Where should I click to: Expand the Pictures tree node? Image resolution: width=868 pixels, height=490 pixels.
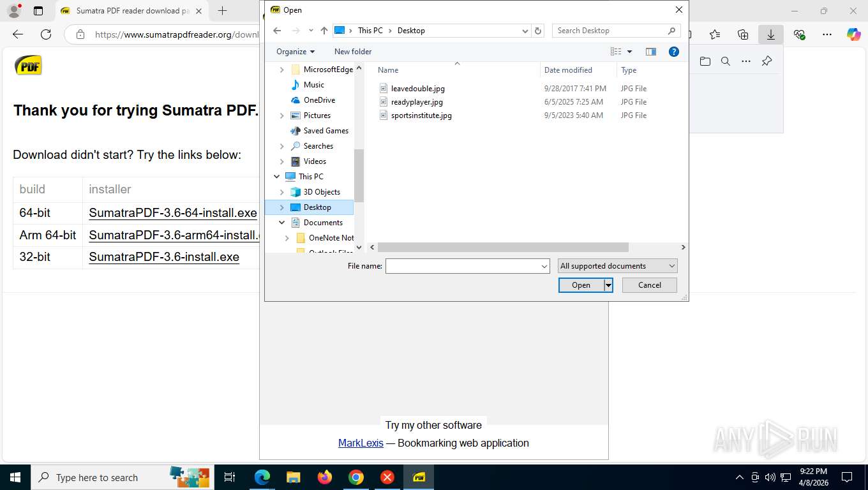[x=282, y=115]
